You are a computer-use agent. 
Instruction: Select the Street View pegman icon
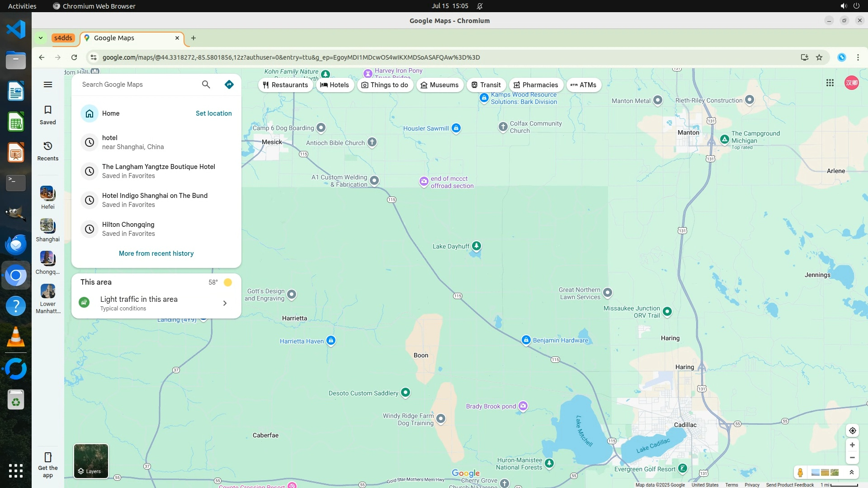pos(800,473)
